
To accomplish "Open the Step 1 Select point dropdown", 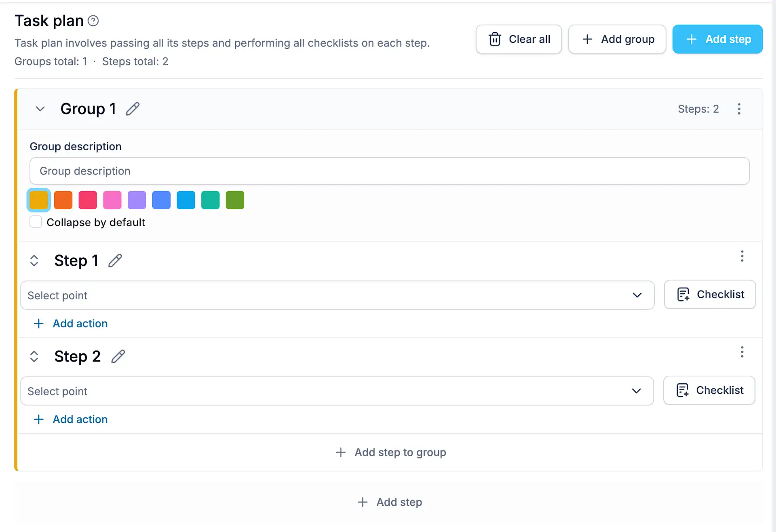I will [x=337, y=295].
